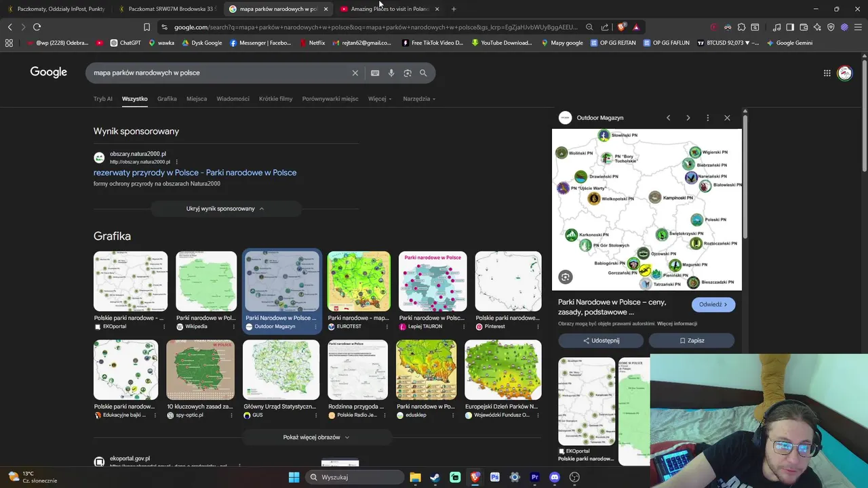Open Więcej informacji copyright link
The image size is (868, 488).
[677, 324]
